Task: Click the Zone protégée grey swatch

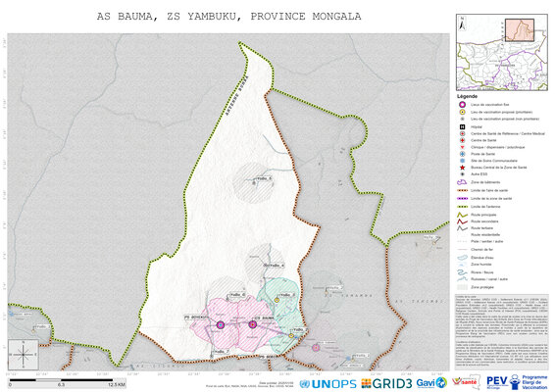Action: click(462, 287)
